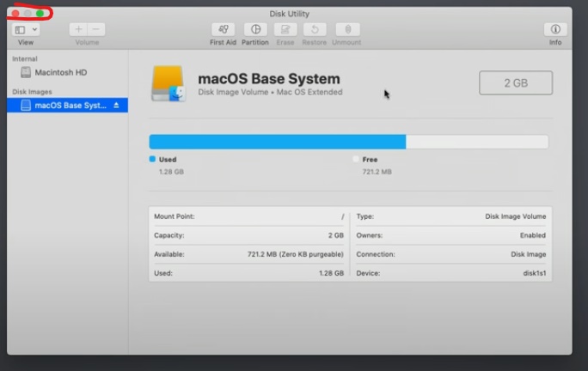Click the "Disk Image Volume" type value
The width and height of the screenshot is (588, 371).
click(x=516, y=216)
